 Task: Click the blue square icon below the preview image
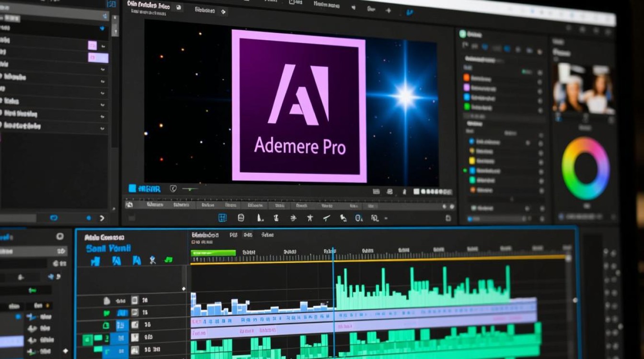[132, 189]
